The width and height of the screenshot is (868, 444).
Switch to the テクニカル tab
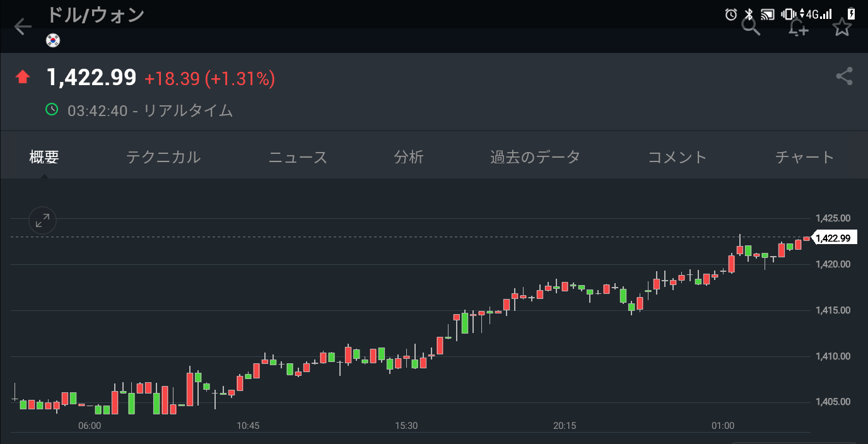pos(163,157)
